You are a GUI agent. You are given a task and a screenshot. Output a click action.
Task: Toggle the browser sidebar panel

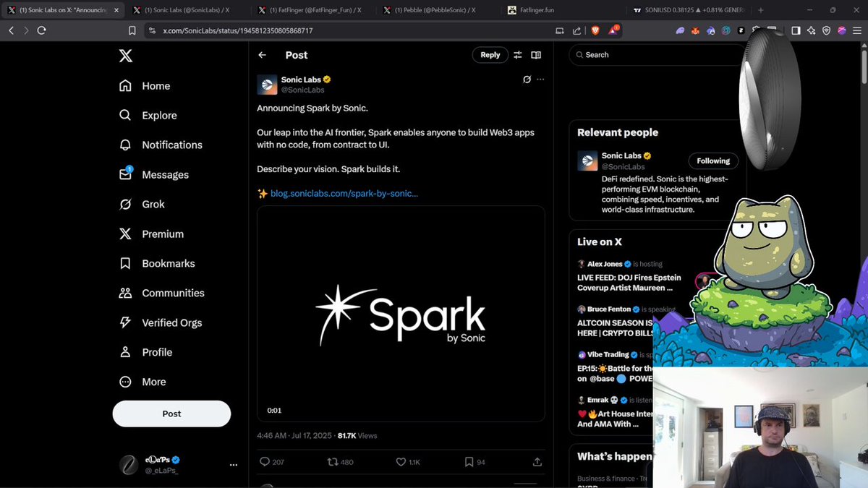tap(796, 30)
